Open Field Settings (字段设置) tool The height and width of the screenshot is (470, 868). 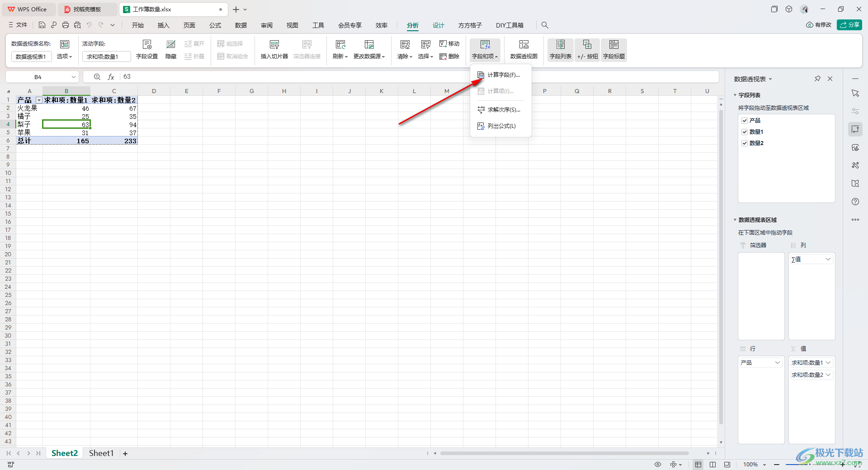click(147, 50)
